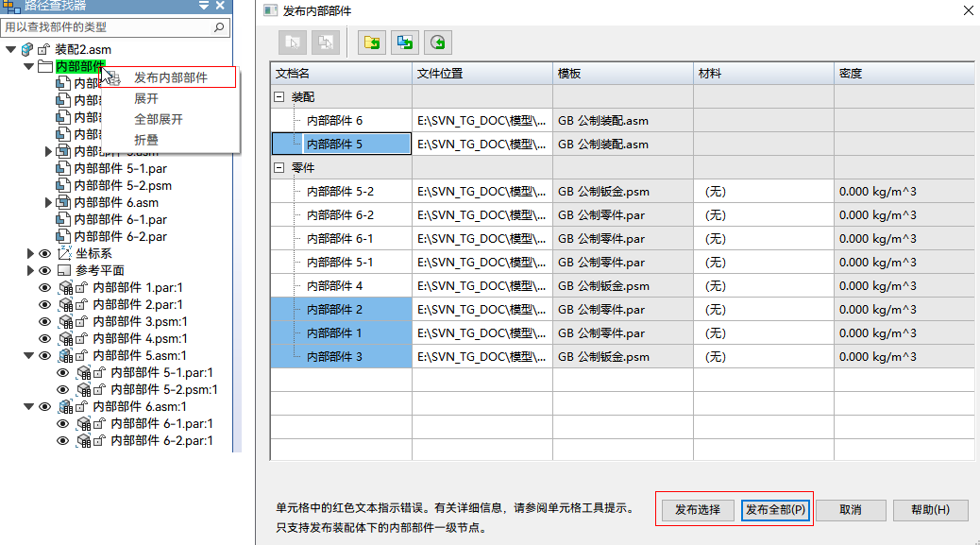Viewport: 980px width, 545px height.
Task: Click the lock icon beside 内部部件 1.par:1
Action: coord(81,287)
